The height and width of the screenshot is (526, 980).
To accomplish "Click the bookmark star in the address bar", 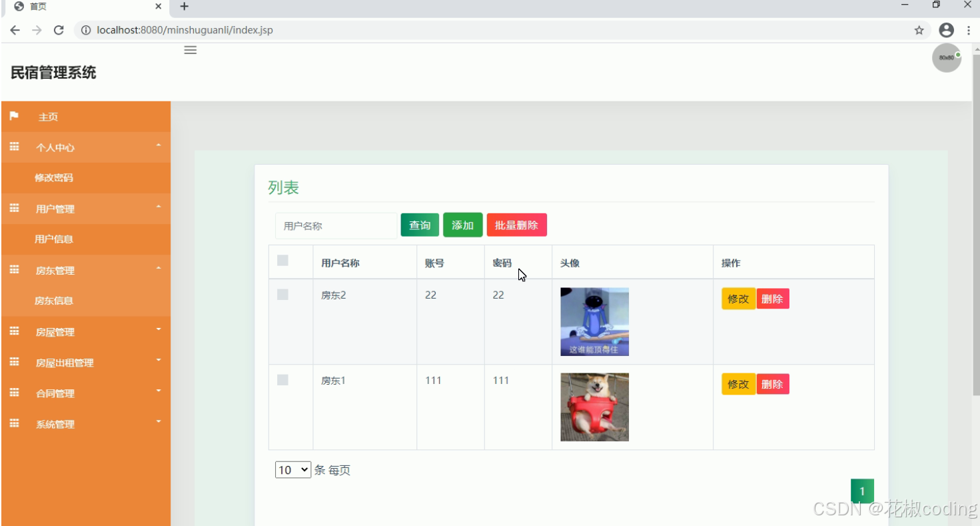I will pos(918,30).
